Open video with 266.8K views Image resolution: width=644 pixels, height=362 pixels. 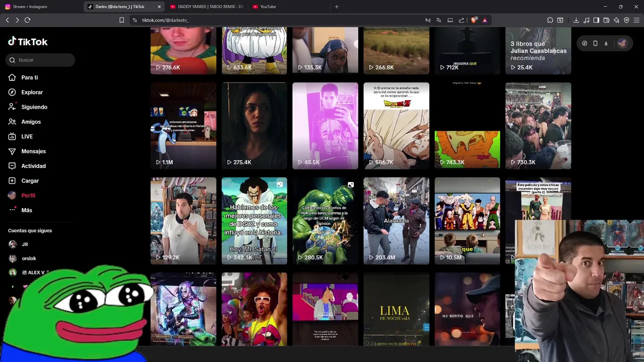tap(396, 51)
